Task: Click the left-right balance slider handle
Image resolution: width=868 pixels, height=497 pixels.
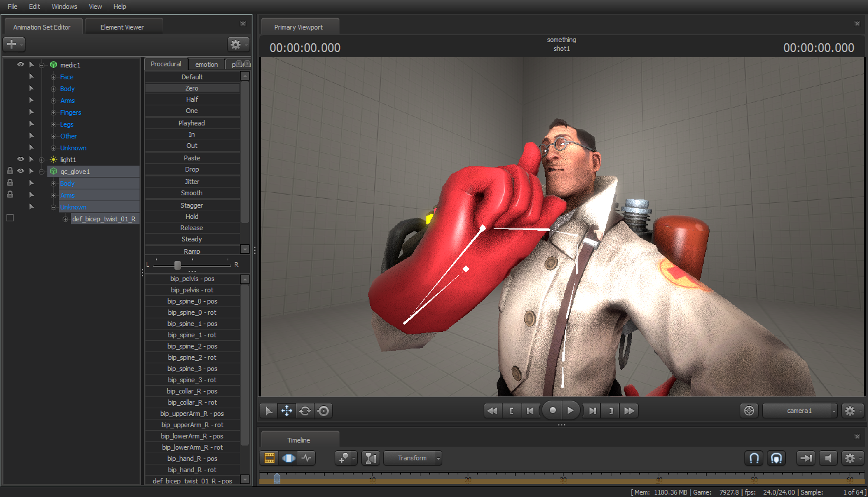Action: pyautogui.click(x=177, y=265)
